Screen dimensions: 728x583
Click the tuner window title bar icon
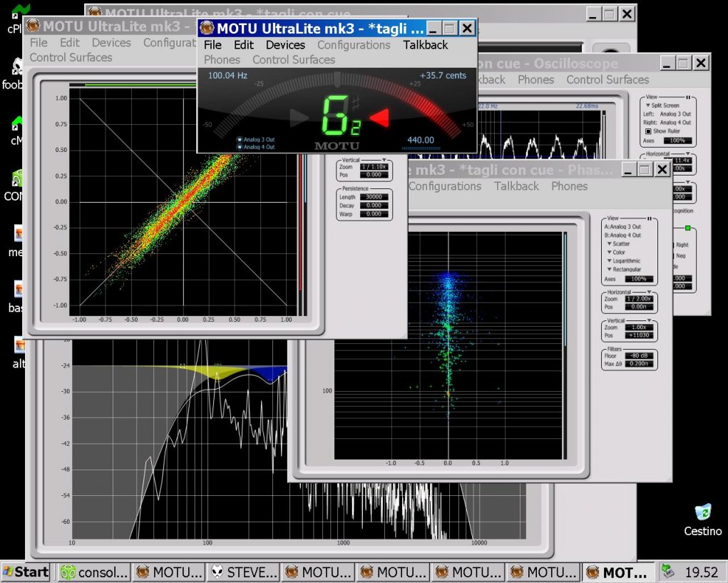coord(207,29)
